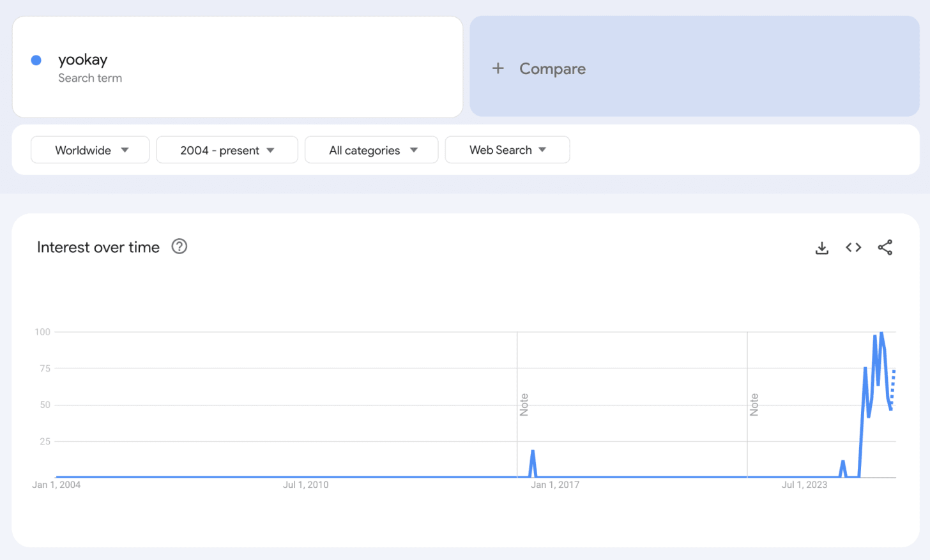Click the 100 y-axis label
This screenshot has height=560, width=930.
[42, 332]
